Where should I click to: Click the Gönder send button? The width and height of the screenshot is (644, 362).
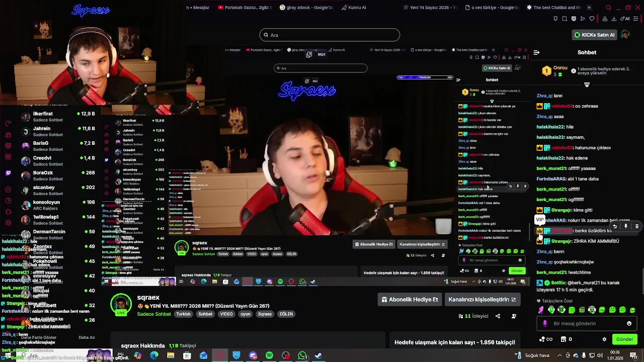(625, 339)
